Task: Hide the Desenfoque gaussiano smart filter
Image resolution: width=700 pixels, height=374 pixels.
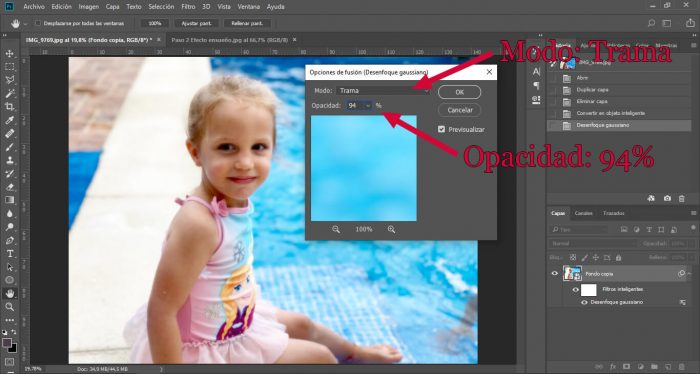Action: pos(584,302)
